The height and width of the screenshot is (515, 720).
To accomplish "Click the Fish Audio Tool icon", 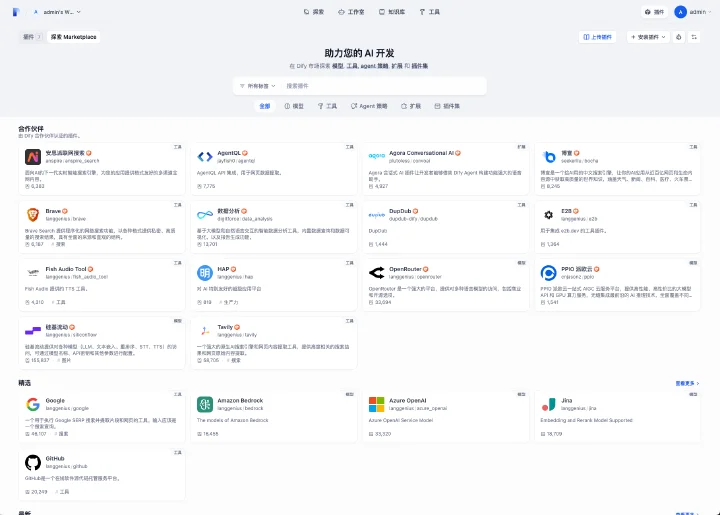I will coord(33,273).
